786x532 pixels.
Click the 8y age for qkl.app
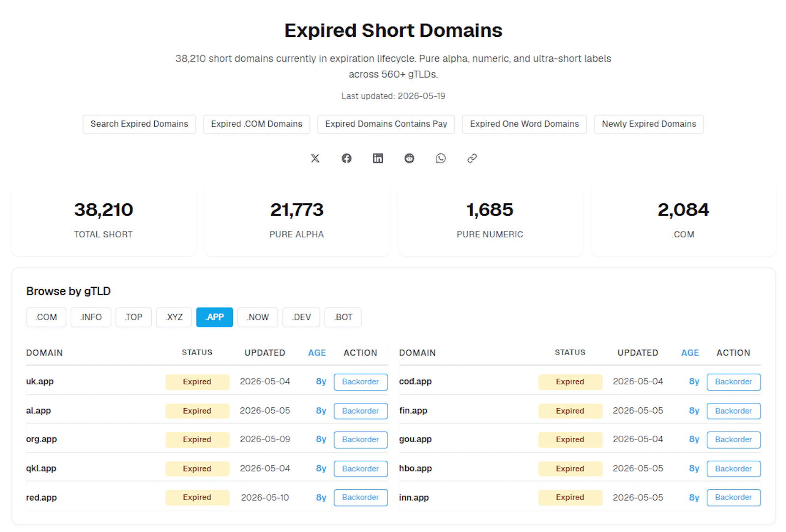(321, 468)
